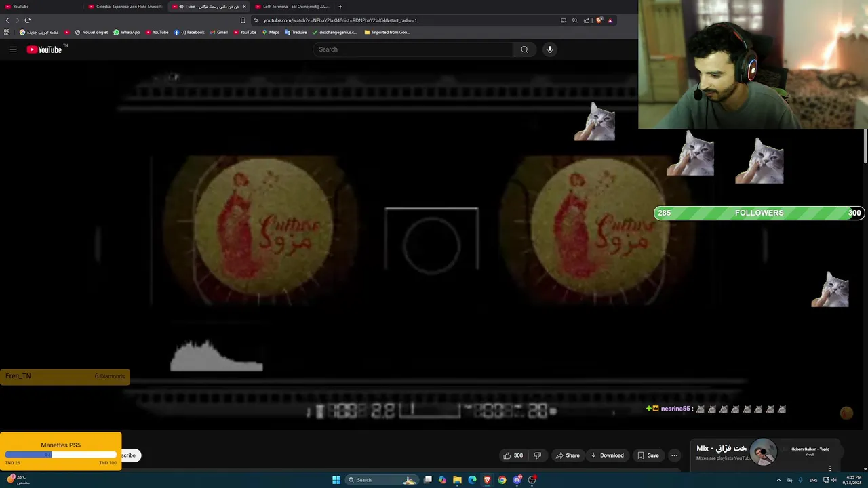The width and height of the screenshot is (868, 488).
Task: Open the Gmail bookmark
Action: [x=218, y=32]
